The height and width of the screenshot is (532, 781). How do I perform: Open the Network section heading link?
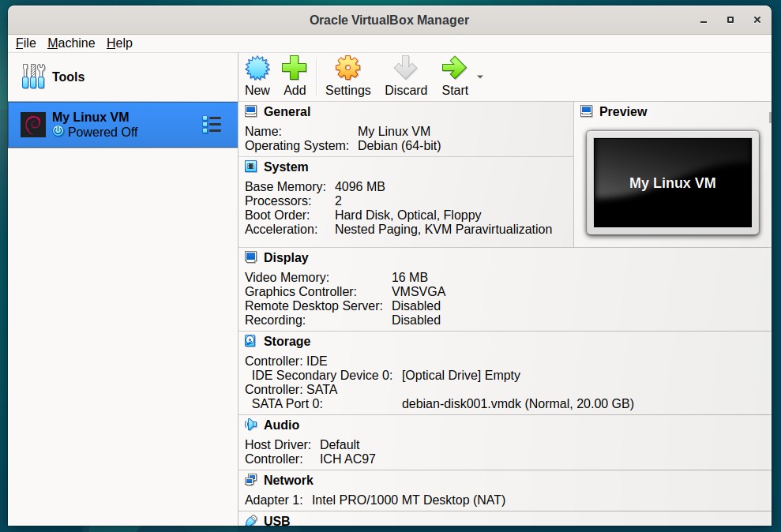[288, 480]
